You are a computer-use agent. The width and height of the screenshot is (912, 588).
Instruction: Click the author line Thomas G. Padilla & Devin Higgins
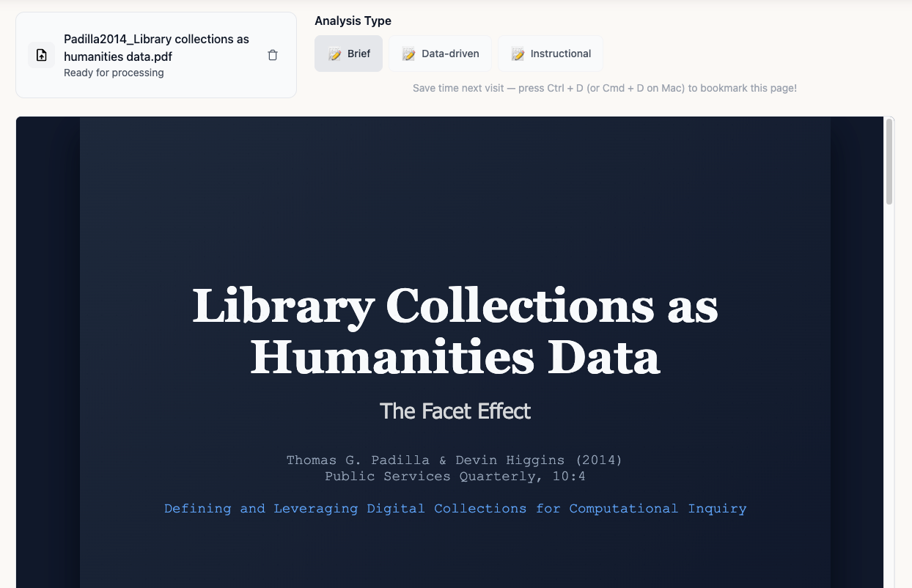(x=454, y=460)
